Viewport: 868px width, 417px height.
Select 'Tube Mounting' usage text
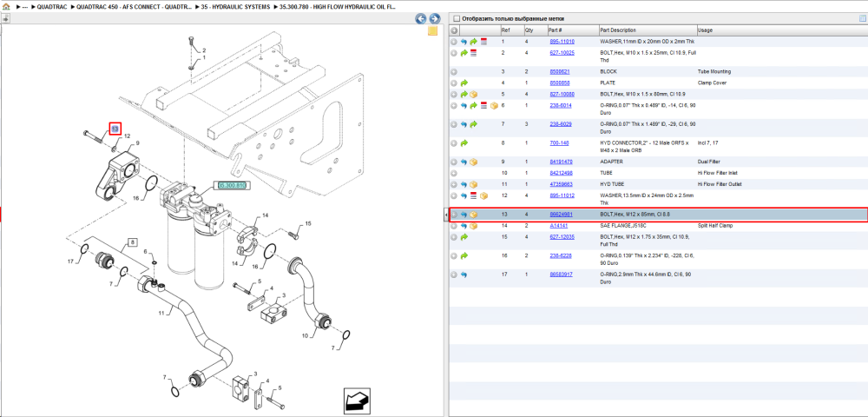(714, 72)
